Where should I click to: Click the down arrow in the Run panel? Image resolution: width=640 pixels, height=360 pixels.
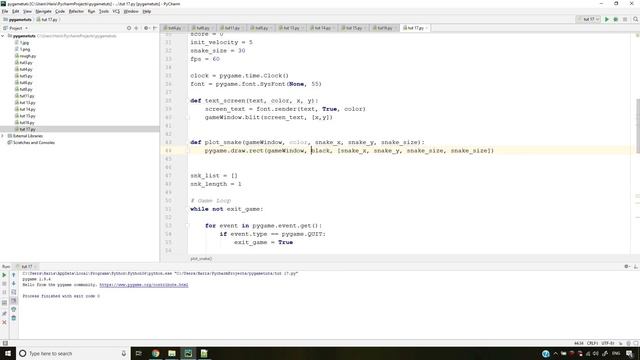13,284
